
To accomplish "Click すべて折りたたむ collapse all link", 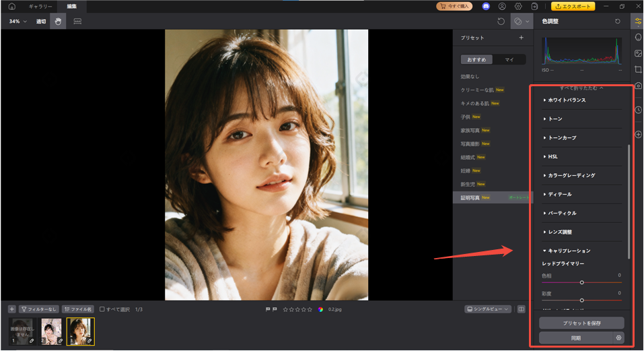I will click(581, 88).
